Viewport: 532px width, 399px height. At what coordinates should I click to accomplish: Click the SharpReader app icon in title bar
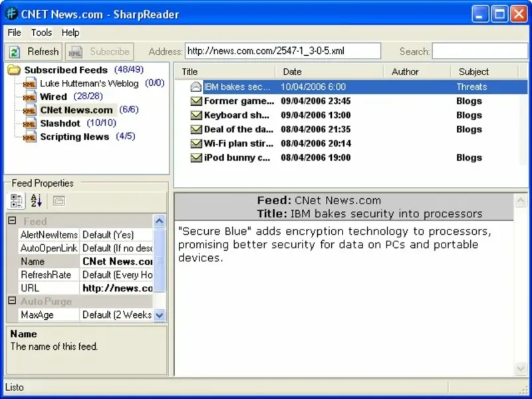11,14
